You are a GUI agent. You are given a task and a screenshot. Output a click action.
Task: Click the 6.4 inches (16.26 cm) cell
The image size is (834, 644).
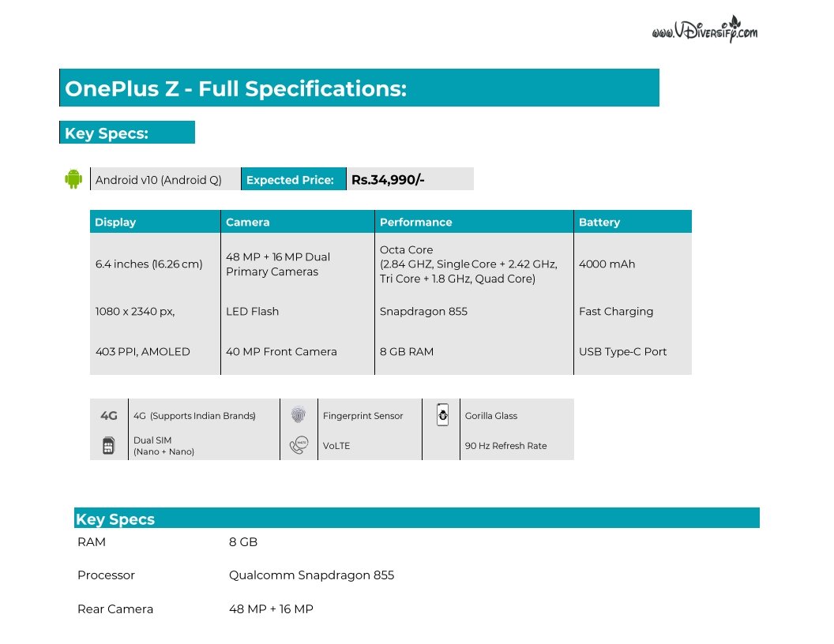tap(149, 264)
